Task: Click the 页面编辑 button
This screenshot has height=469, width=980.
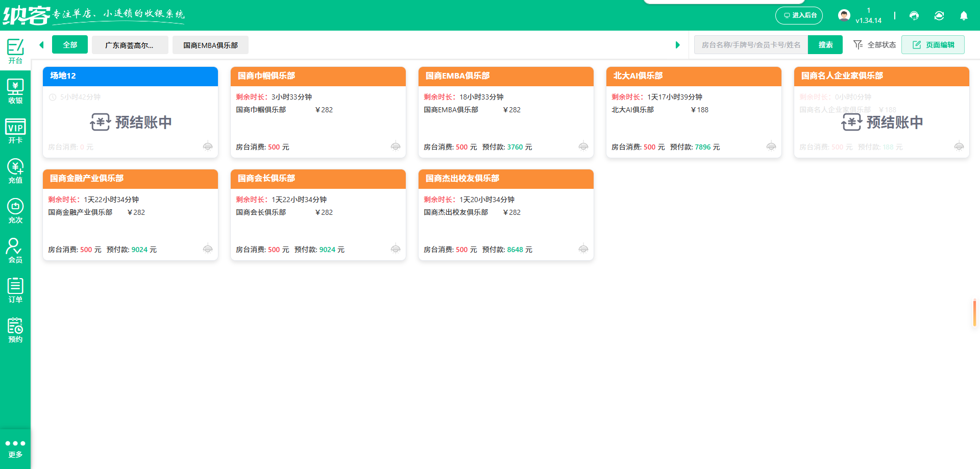Action: coord(933,44)
